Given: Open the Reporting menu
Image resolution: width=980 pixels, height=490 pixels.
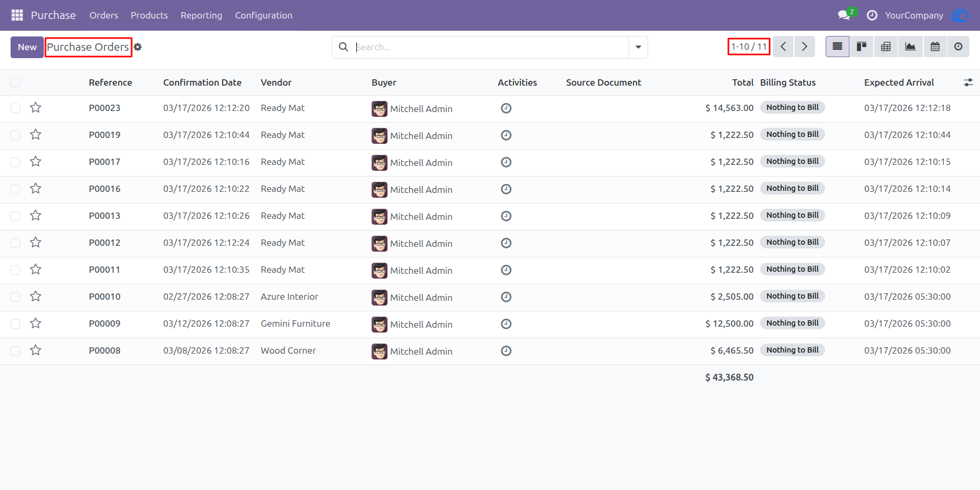Looking at the screenshot, I should point(201,15).
